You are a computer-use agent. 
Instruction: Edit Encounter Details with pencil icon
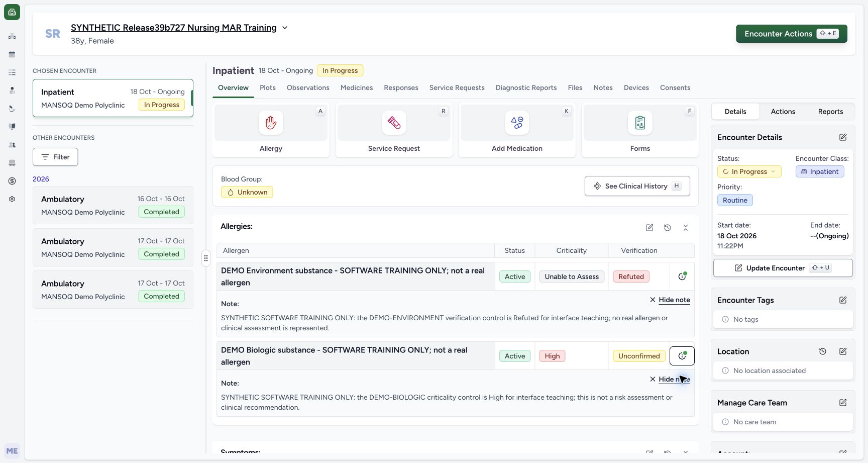pyautogui.click(x=843, y=137)
